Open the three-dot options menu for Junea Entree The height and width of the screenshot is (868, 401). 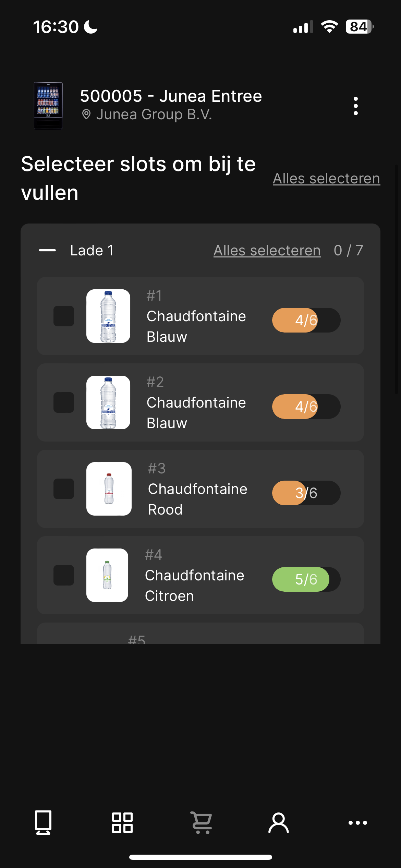[x=356, y=106]
